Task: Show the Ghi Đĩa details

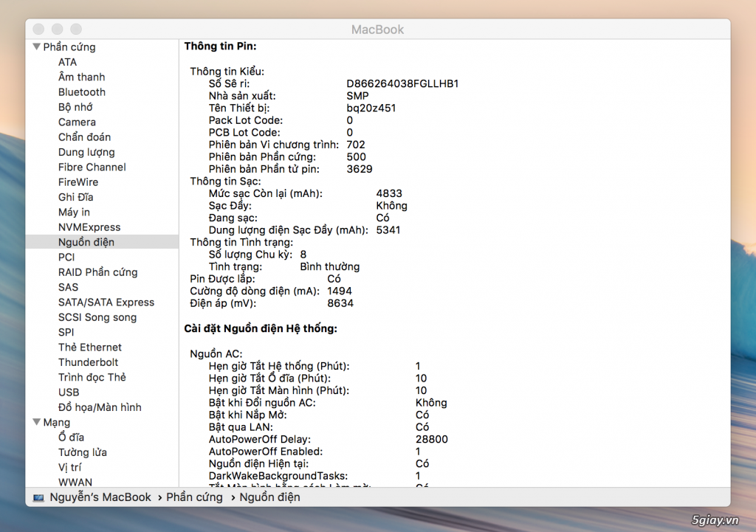Action: pyautogui.click(x=76, y=197)
